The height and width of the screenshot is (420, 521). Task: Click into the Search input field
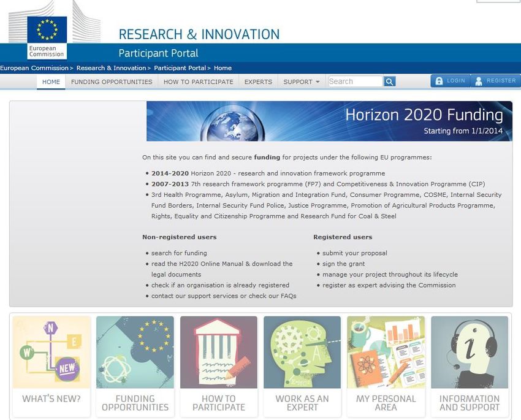click(356, 82)
